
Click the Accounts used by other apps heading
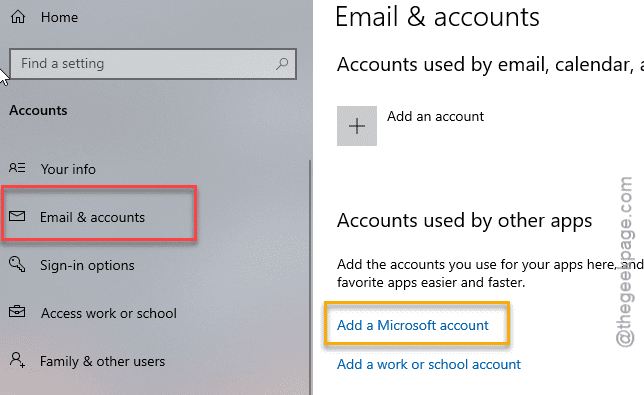tap(465, 221)
